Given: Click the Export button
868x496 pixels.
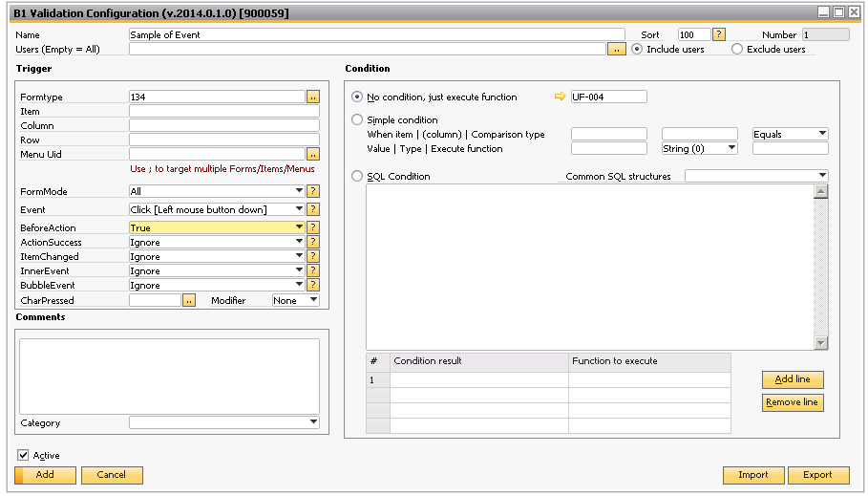Looking at the screenshot, I should [x=818, y=475].
